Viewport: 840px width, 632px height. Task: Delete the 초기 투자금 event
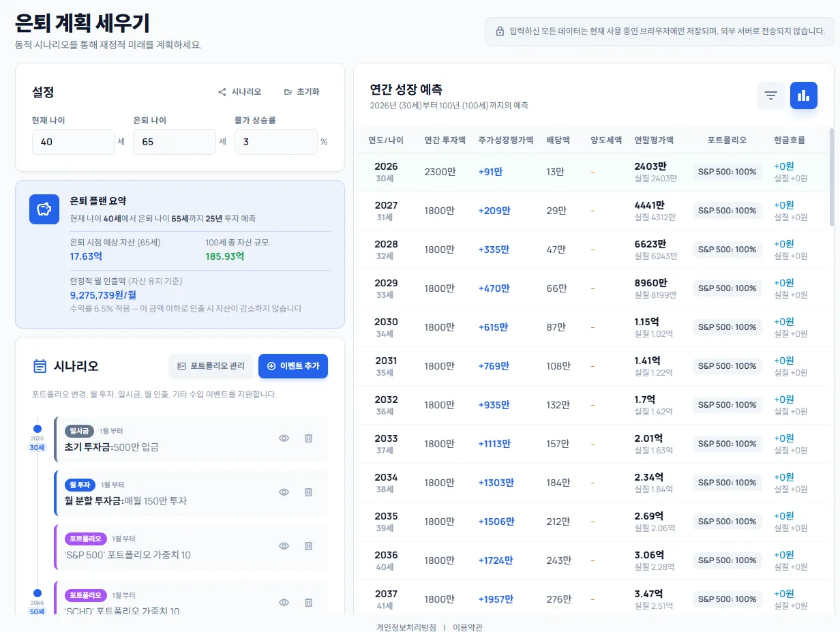(x=308, y=438)
